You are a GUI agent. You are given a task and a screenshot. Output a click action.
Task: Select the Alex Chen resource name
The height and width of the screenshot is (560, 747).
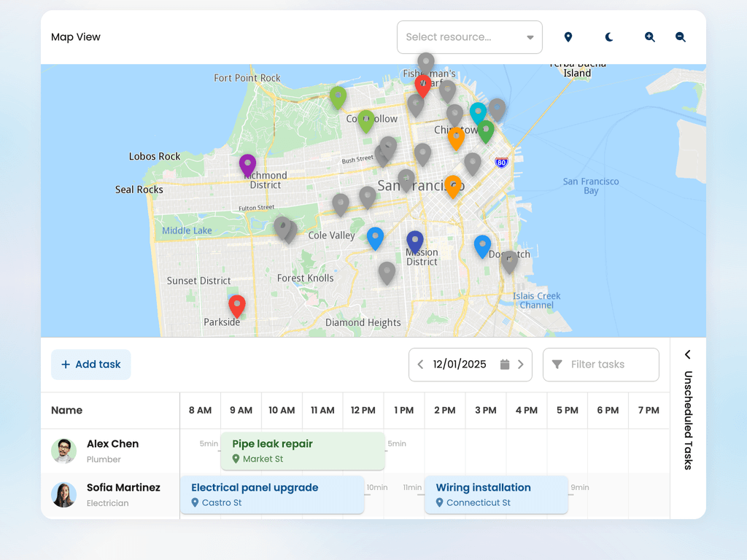click(113, 444)
